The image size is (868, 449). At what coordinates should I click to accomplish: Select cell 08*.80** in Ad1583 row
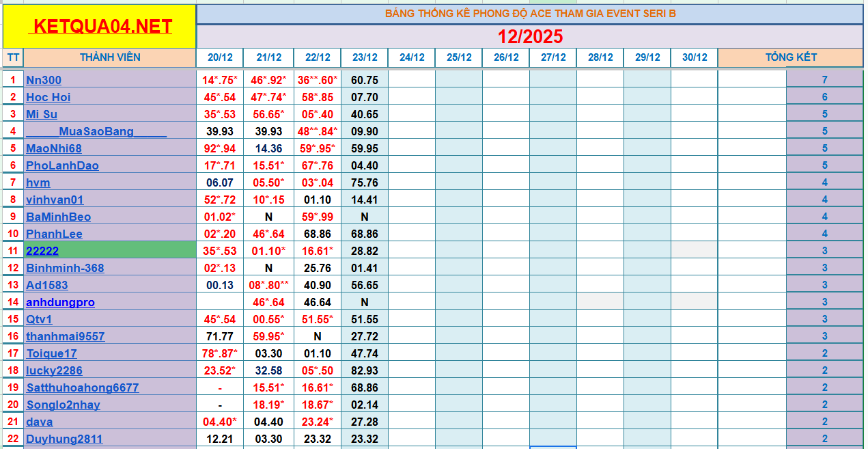tap(269, 285)
